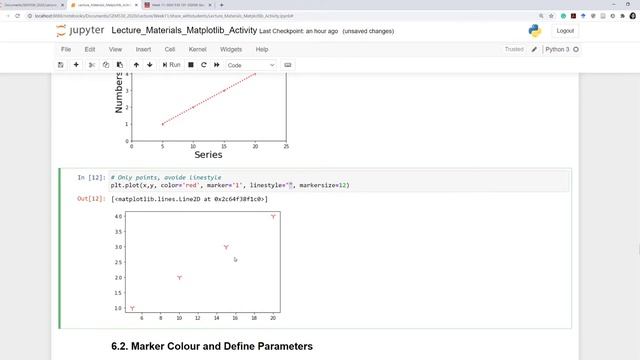This screenshot has height=360, width=640.
Task: Open the Widgets menu
Action: [231, 49]
